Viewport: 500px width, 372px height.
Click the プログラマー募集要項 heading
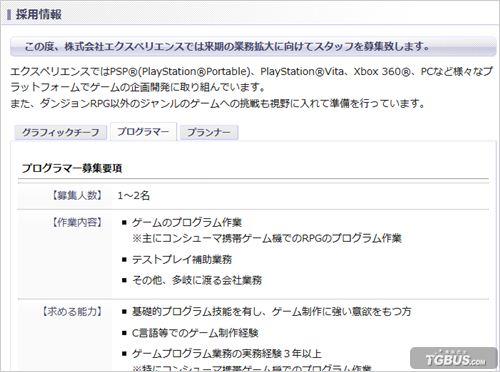pos(72,168)
